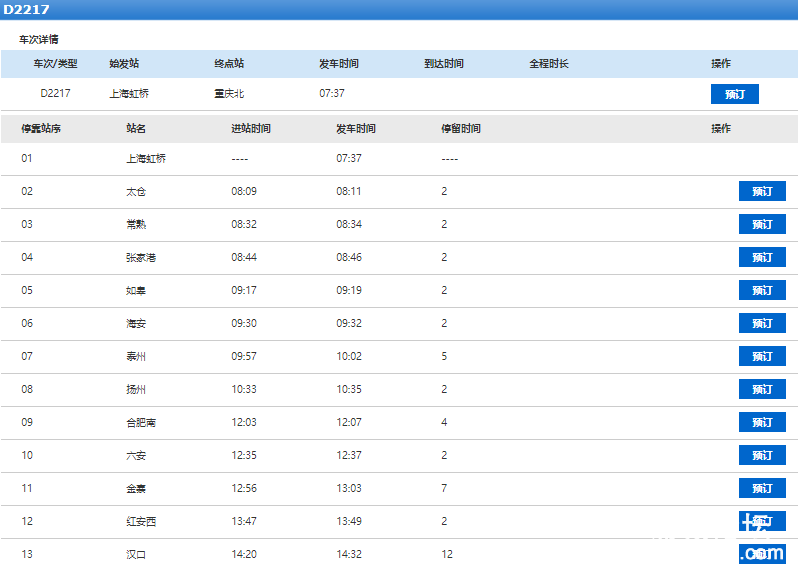Click 预订 in the 泰州 row

tap(762, 356)
